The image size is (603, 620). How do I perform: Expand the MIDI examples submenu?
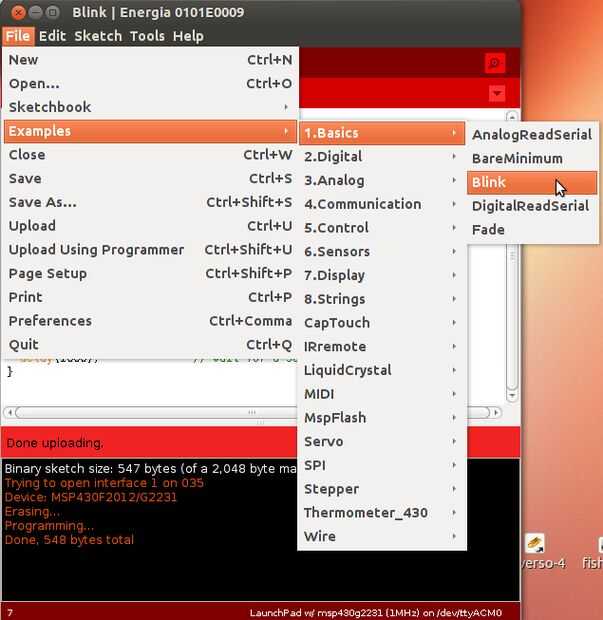tap(382, 394)
